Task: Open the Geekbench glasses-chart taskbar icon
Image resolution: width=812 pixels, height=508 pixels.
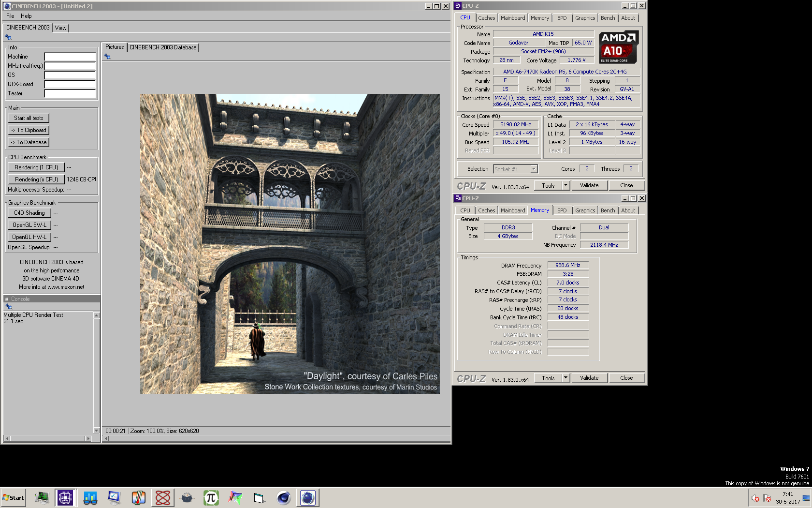Action: click(90, 497)
